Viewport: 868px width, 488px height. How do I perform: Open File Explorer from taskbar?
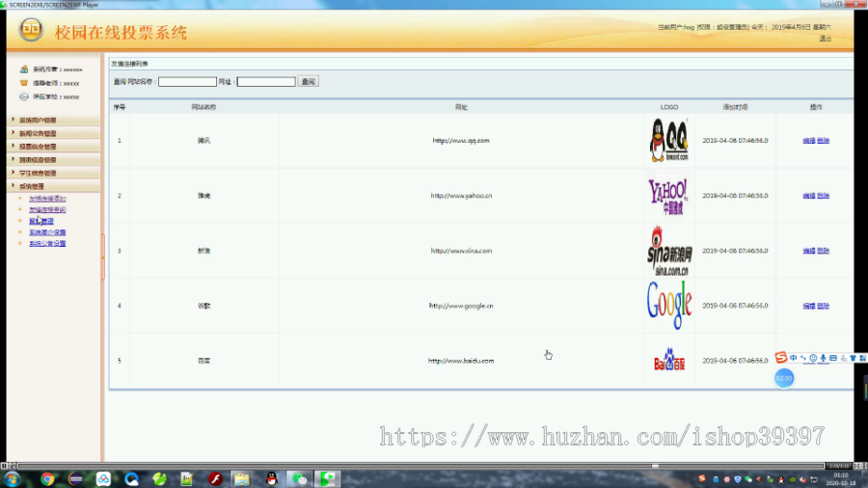pyautogui.click(x=242, y=479)
